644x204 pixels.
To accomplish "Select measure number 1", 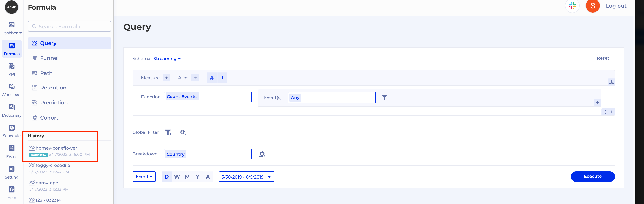I will tap(222, 78).
